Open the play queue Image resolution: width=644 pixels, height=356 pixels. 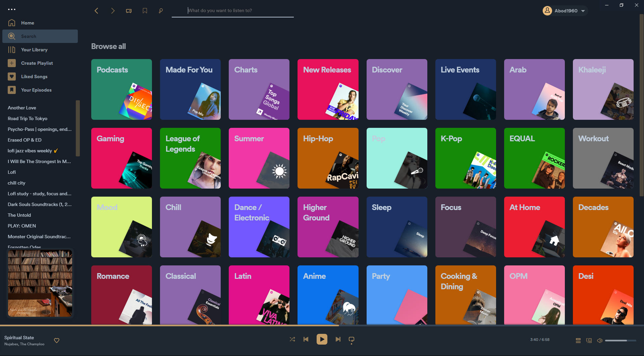(x=578, y=340)
